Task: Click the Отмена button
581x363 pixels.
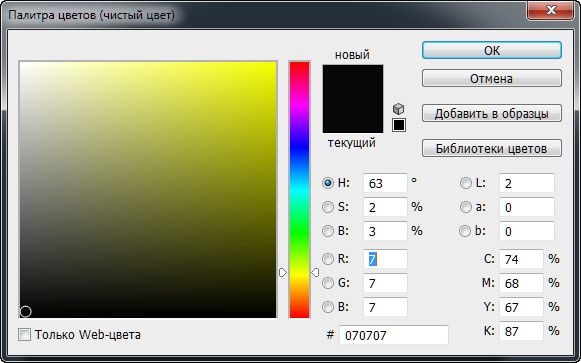Action: (x=492, y=78)
